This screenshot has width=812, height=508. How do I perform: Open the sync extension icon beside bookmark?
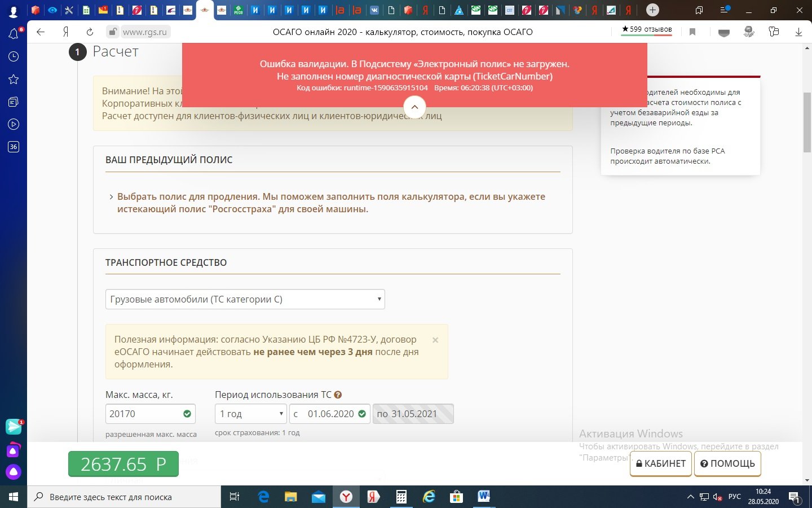click(x=724, y=32)
